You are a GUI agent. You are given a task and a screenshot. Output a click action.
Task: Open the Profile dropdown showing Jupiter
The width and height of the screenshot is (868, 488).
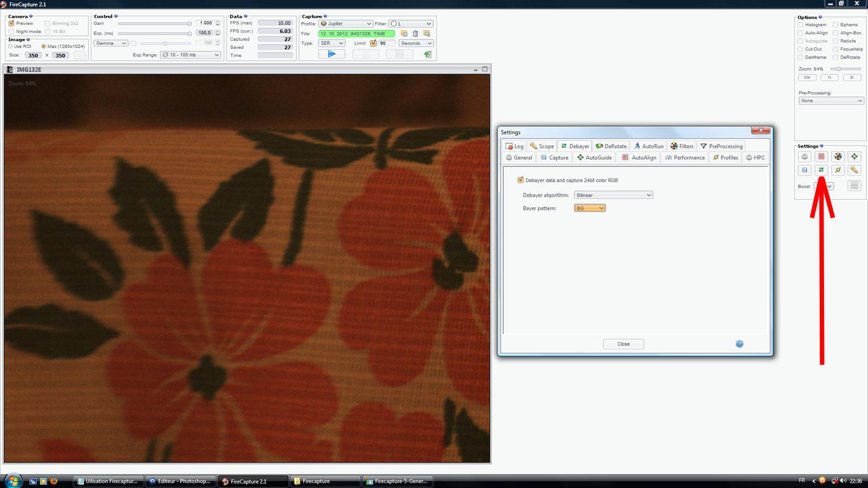click(346, 24)
